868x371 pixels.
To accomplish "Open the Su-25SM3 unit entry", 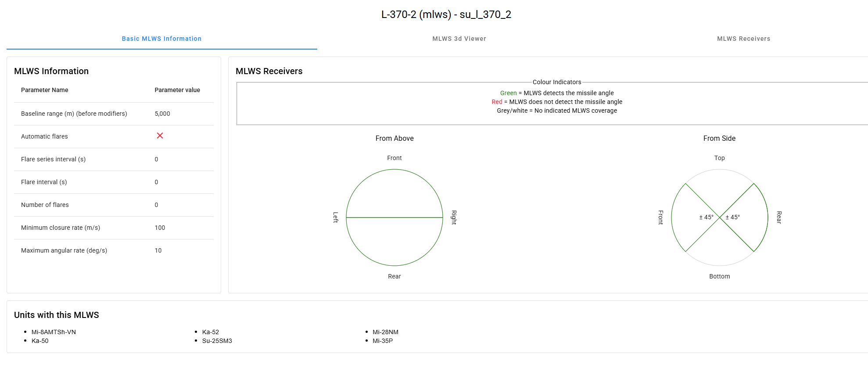I will [217, 341].
